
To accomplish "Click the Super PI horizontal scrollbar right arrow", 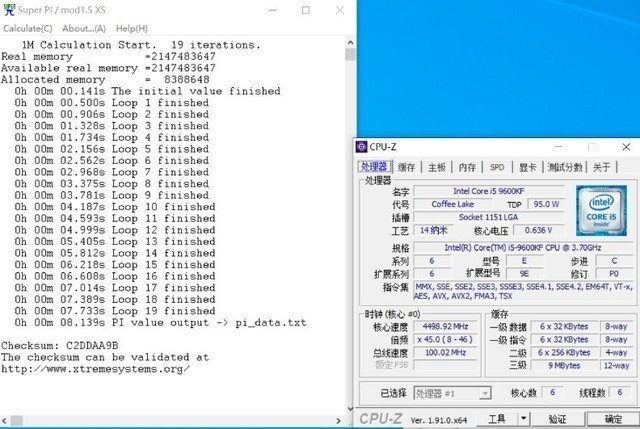I will (338, 420).
